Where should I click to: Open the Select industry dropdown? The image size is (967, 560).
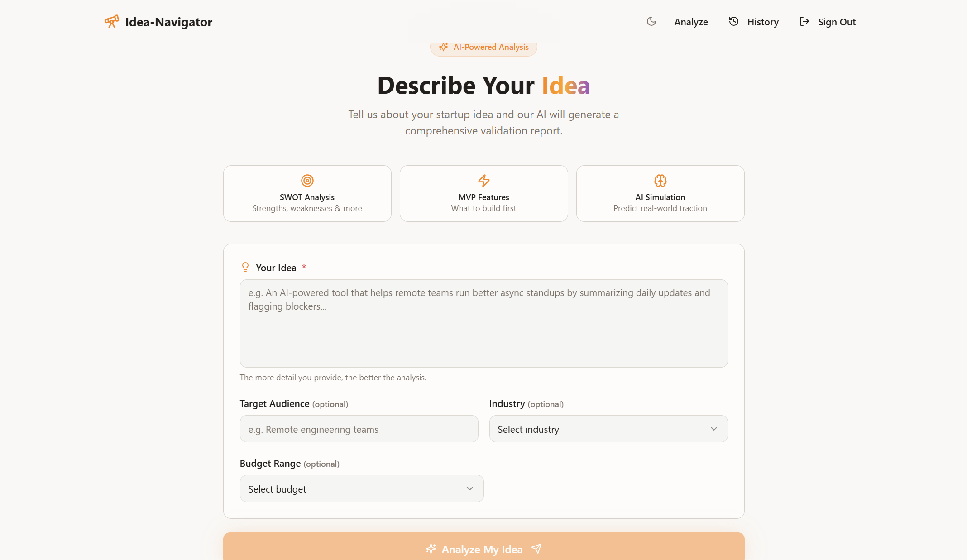tap(608, 429)
